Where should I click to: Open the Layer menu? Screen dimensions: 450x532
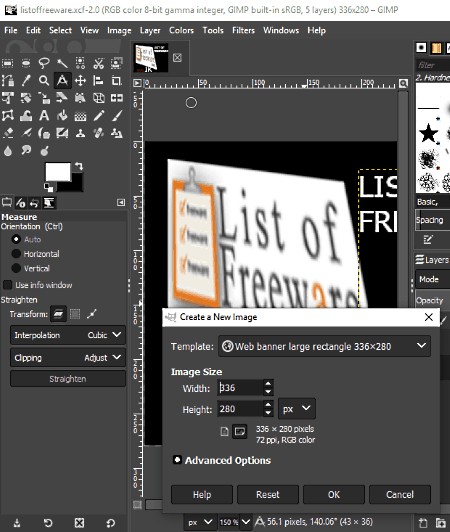coord(150,30)
